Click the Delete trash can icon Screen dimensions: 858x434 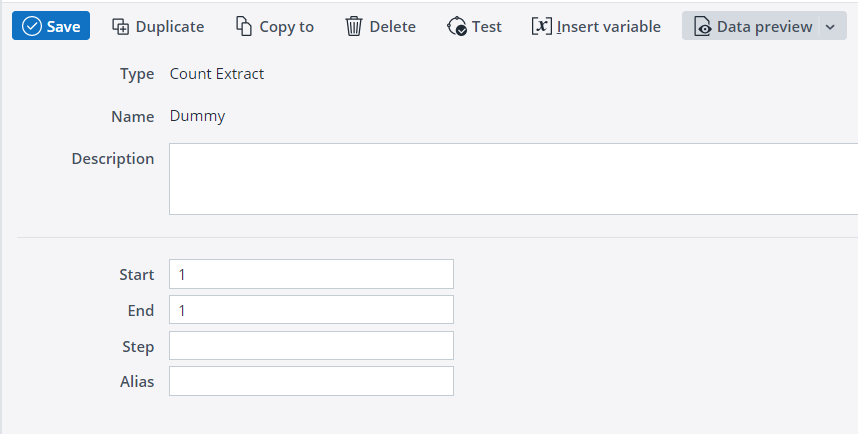353,26
